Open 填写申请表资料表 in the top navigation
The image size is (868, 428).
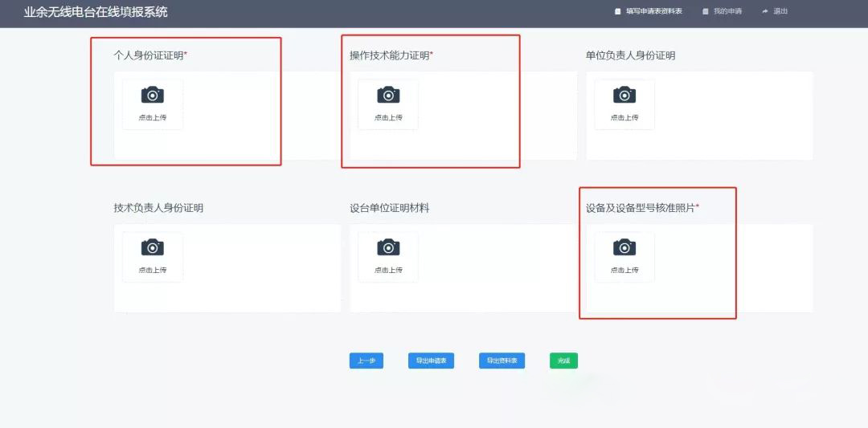[654, 11]
